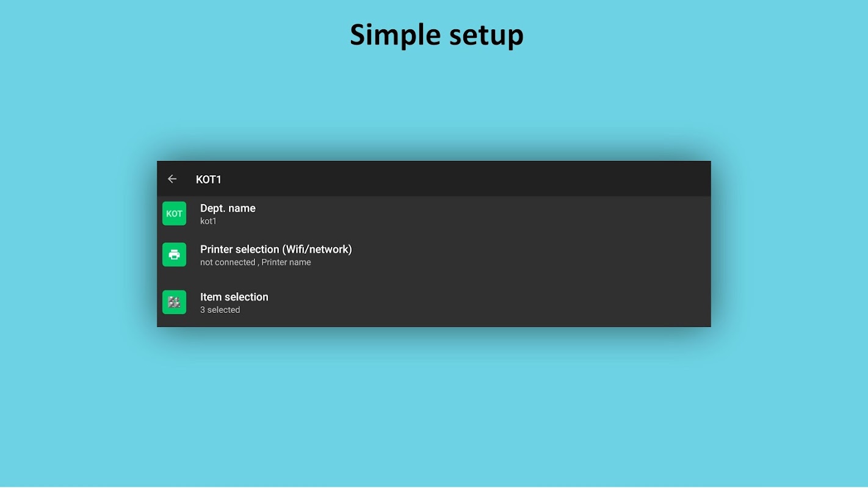
Task: Click empty area of Dept. name row
Action: click(x=488, y=214)
